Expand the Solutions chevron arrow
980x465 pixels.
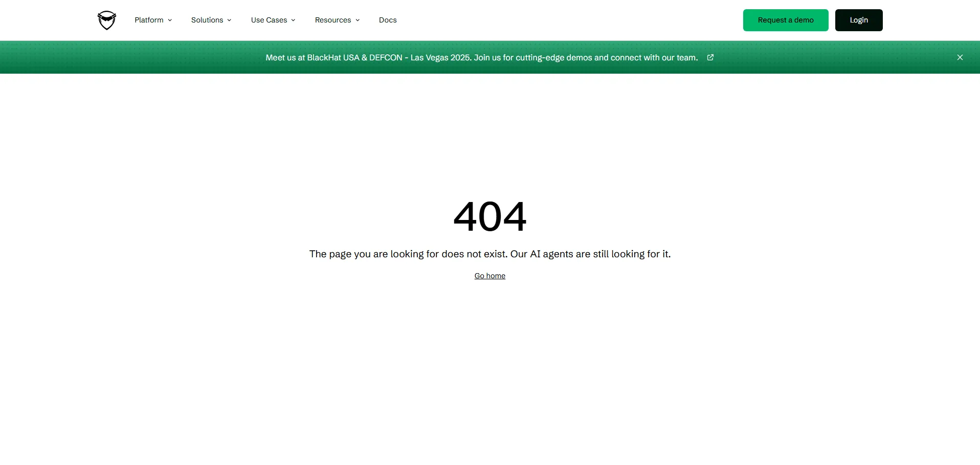click(x=229, y=20)
